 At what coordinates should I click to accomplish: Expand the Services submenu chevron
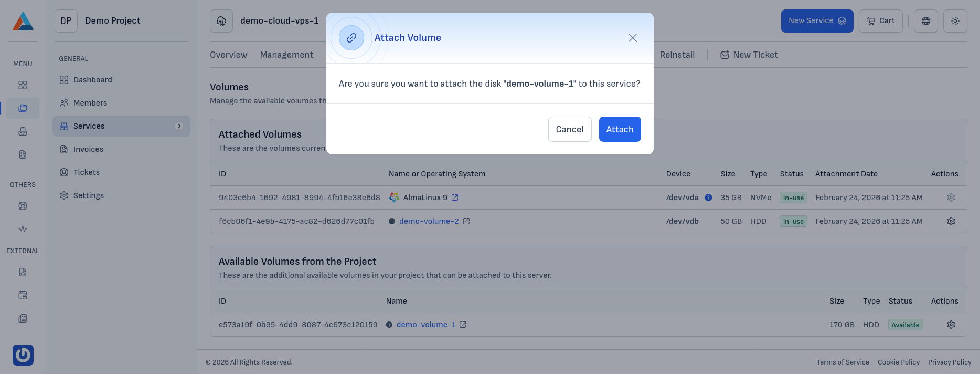(x=179, y=126)
